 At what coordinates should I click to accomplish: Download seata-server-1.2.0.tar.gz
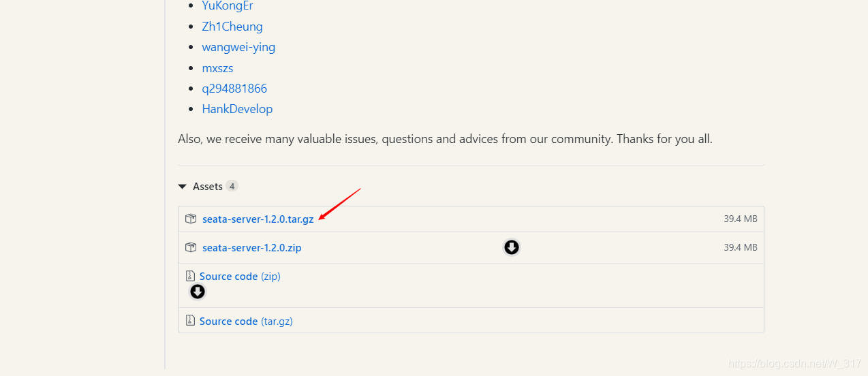pyautogui.click(x=258, y=219)
